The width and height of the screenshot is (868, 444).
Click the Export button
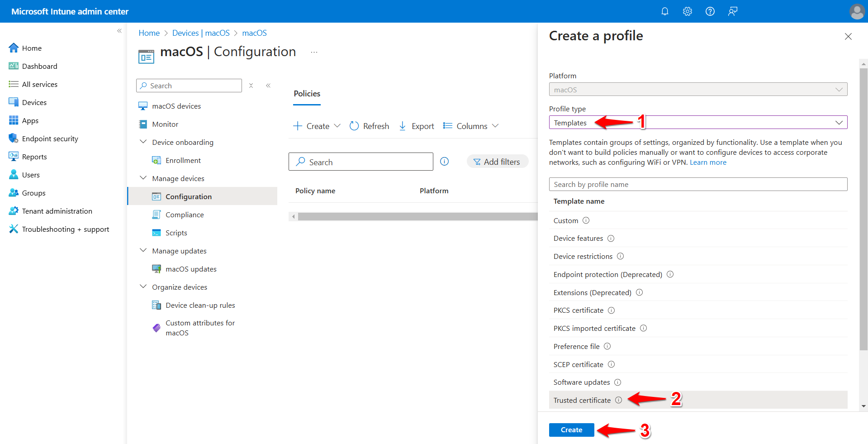416,126
